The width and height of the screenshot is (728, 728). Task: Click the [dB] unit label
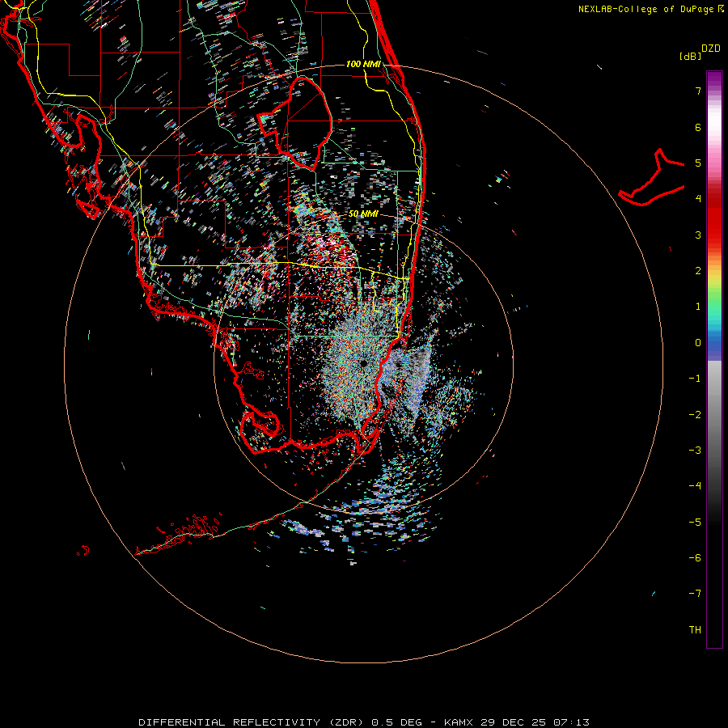[x=691, y=56]
